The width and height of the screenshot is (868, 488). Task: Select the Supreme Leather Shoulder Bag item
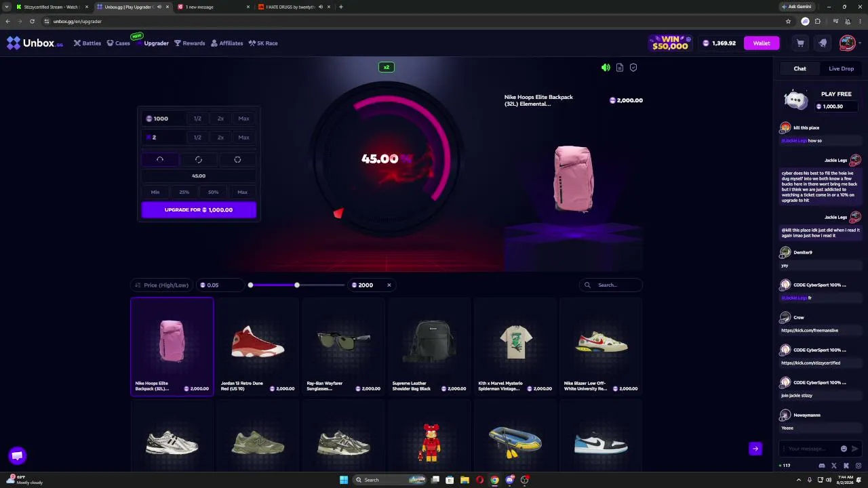[429, 346]
